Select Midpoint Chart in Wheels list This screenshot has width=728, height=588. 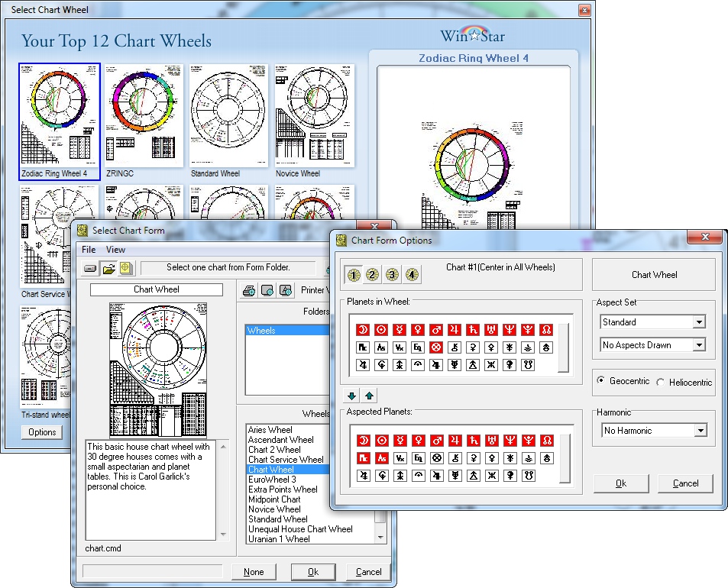click(274, 499)
